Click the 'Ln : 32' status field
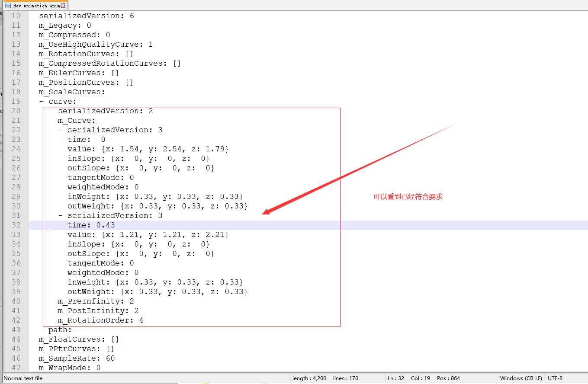 pos(396,378)
